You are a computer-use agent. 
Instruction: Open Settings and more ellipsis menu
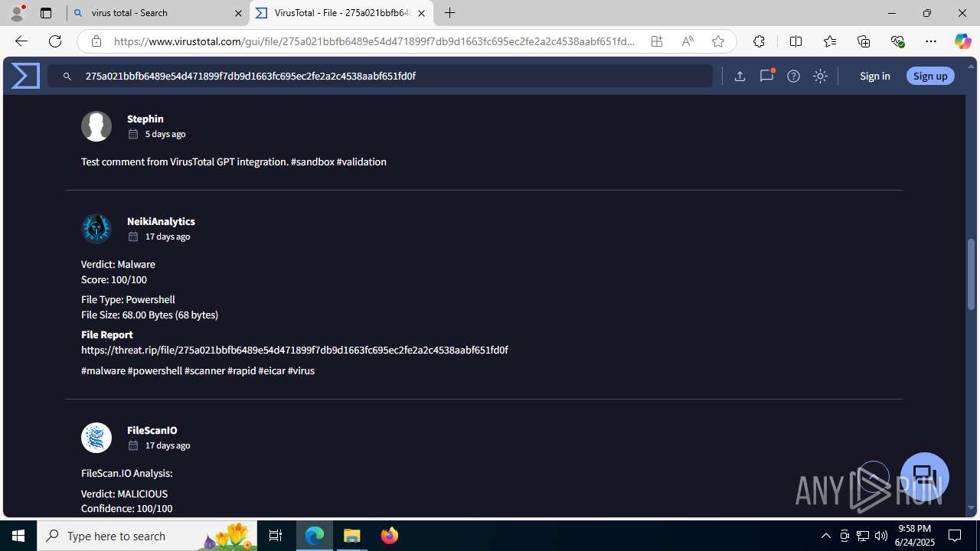(x=931, y=41)
